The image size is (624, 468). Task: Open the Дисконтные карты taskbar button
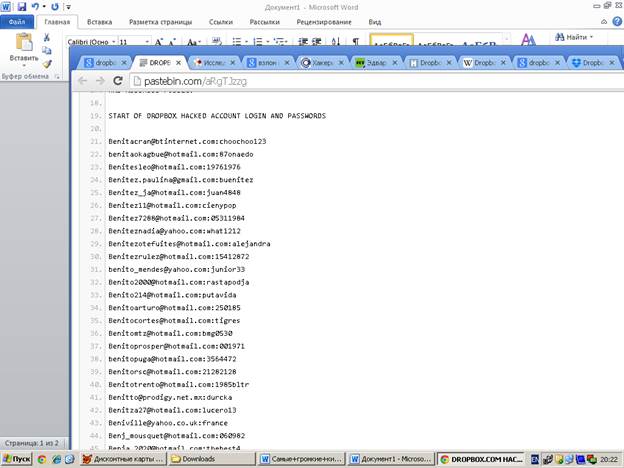tap(123, 459)
